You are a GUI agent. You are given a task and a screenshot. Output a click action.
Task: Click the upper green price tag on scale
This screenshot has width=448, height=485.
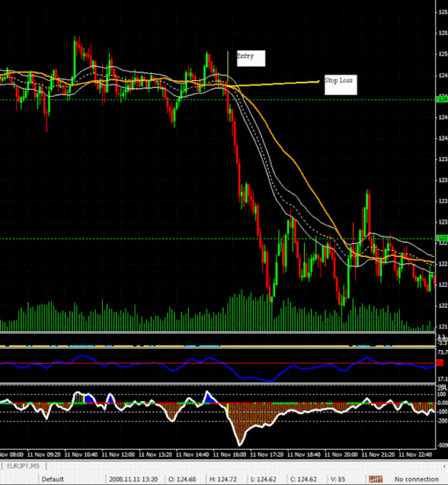[442, 99]
